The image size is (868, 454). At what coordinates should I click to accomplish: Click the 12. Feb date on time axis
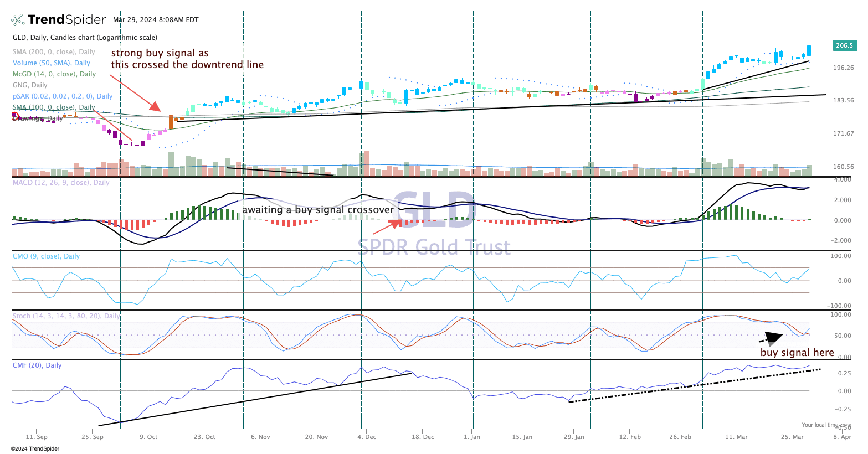point(630,437)
